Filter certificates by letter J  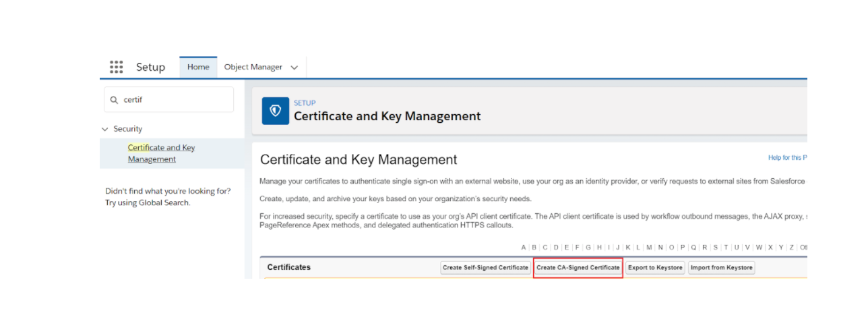pyautogui.click(x=618, y=248)
